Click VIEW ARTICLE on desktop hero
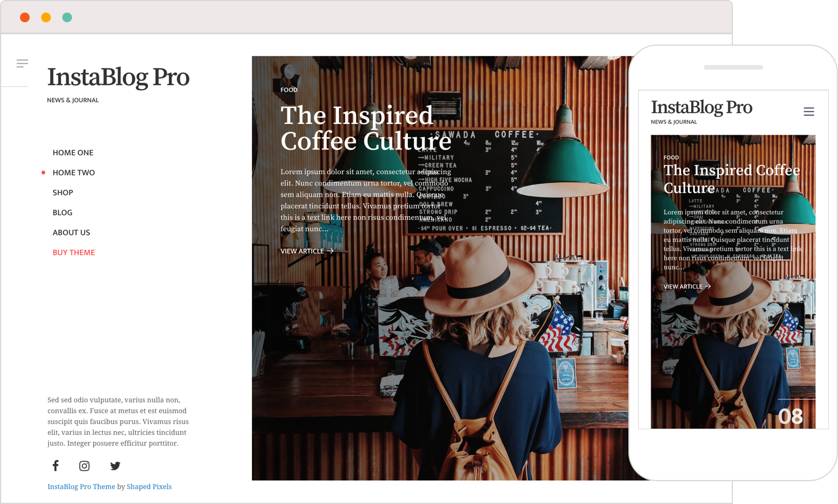The width and height of the screenshot is (838, 504). pyautogui.click(x=307, y=251)
